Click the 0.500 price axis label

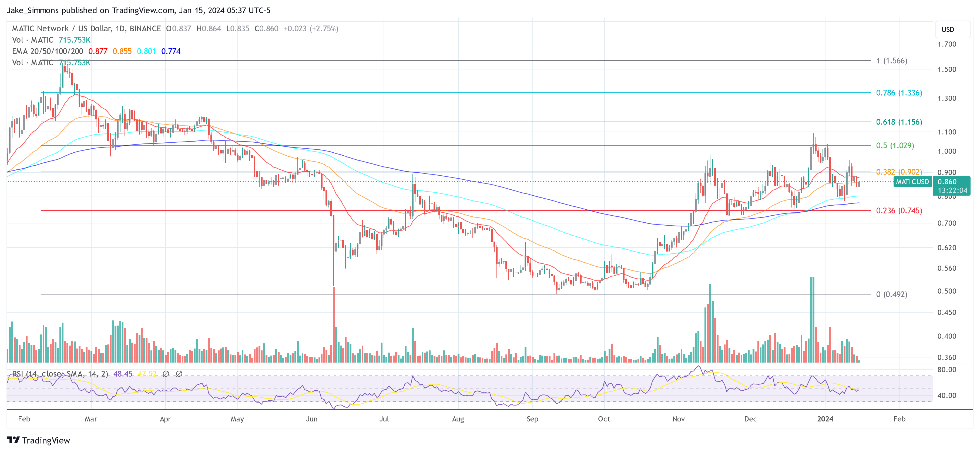pyautogui.click(x=947, y=291)
